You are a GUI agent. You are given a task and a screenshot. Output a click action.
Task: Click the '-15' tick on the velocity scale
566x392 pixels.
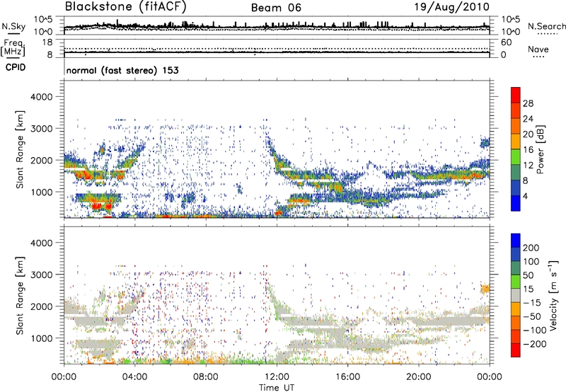pos(532,303)
